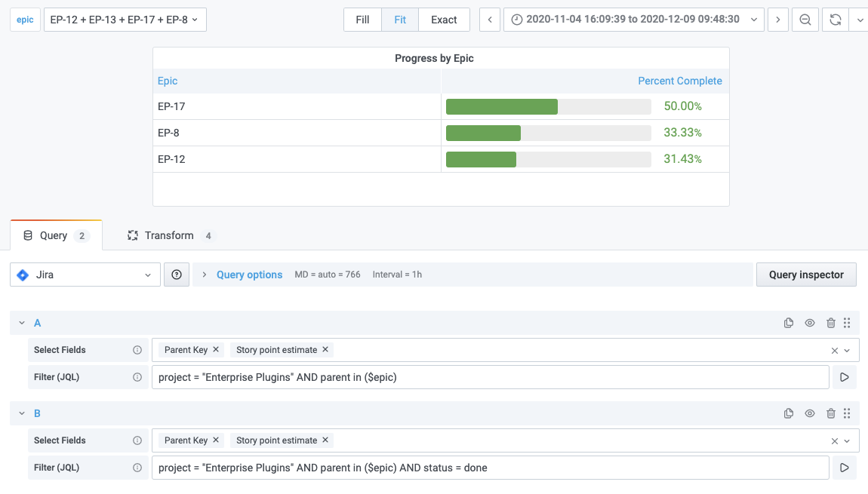
Task: Refresh the dashboard with the refresh icon
Action: [836, 20]
